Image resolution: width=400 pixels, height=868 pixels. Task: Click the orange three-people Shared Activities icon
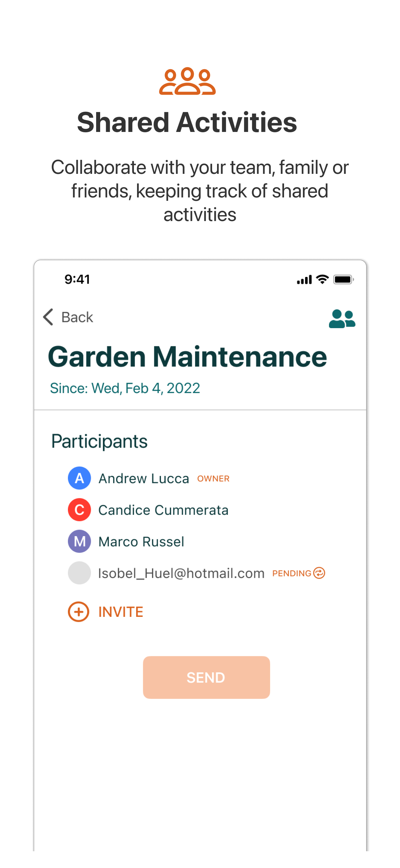[188, 81]
